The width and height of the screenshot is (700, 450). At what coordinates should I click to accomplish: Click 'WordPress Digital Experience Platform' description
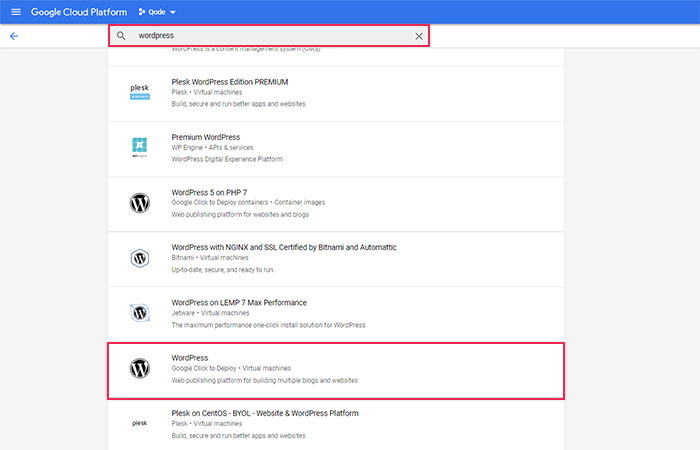(227, 159)
